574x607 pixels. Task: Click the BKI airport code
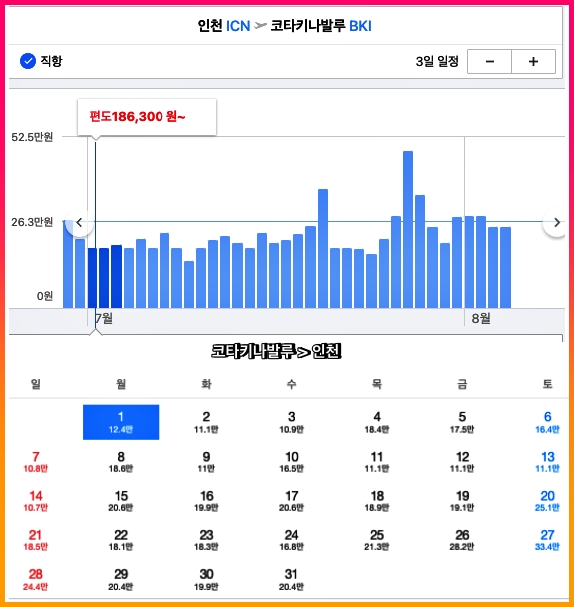(x=360, y=26)
